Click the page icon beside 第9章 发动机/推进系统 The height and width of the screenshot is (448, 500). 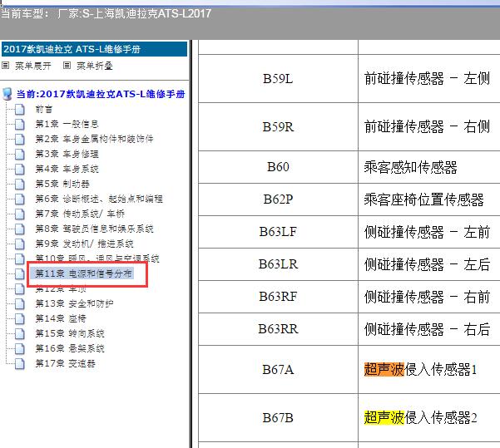(x=20, y=244)
